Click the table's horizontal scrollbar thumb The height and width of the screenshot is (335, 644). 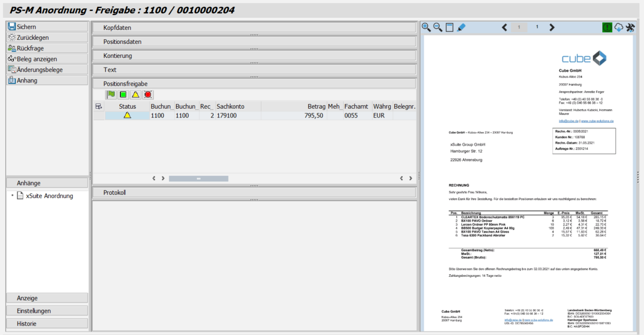198,178
